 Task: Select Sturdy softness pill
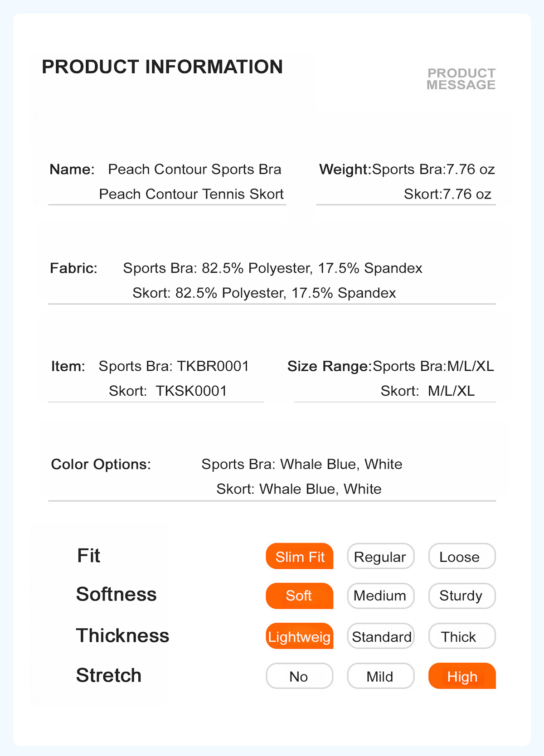462,596
